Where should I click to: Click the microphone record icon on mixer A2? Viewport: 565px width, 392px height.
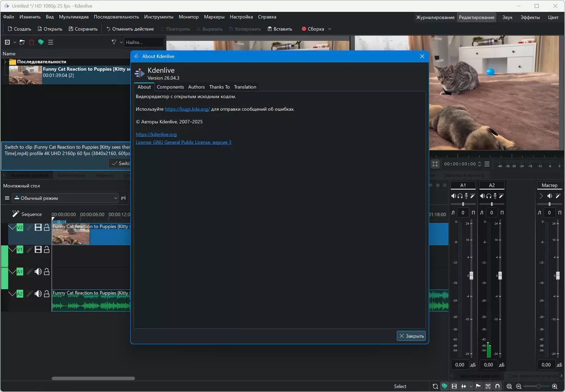(x=495, y=196)
